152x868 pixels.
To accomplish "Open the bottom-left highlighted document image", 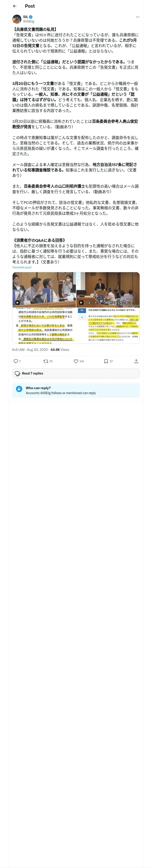I will (44, 325).
